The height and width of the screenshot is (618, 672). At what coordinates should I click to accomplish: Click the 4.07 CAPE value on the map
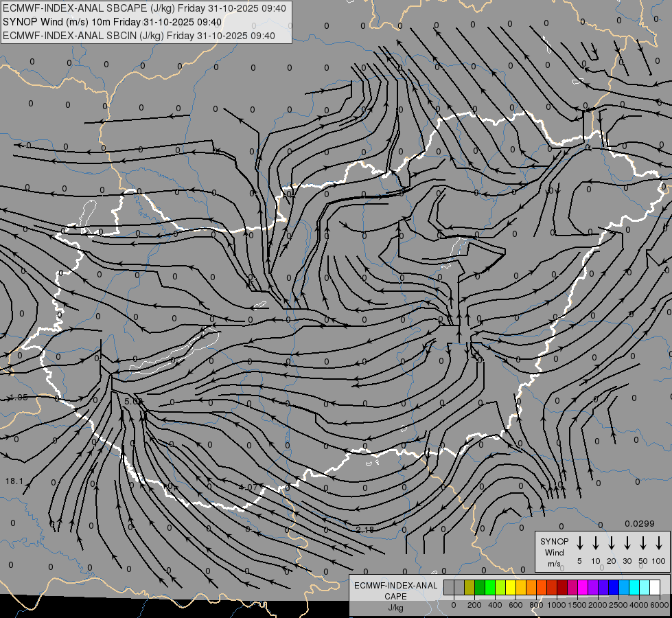click(x=248, y=488)
